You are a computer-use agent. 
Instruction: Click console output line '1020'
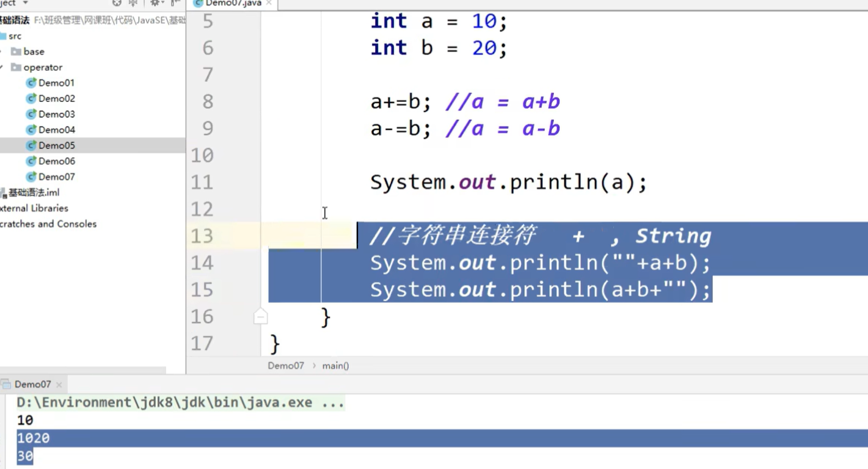(x=33, y=438)
